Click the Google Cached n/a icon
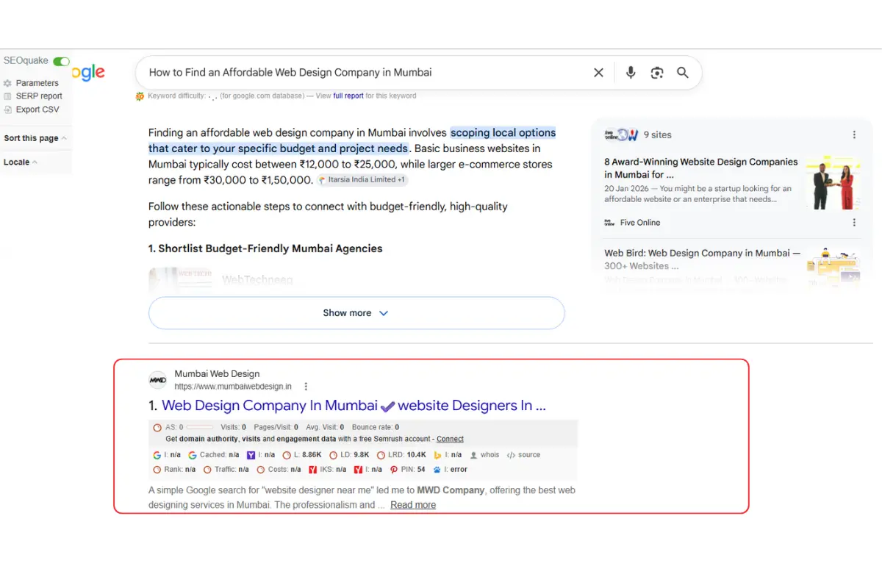882x588 pixels. pos(193,455)
